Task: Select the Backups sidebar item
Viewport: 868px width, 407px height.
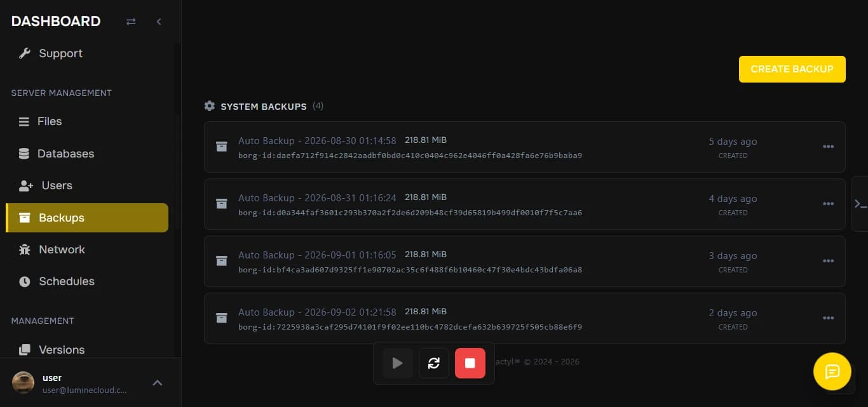Action: pos(87,218)
